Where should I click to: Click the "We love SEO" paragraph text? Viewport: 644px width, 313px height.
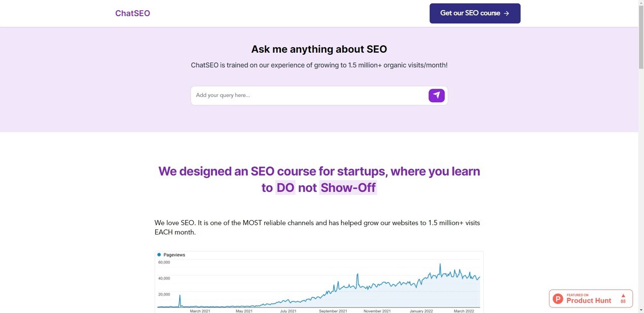(317, 227)
